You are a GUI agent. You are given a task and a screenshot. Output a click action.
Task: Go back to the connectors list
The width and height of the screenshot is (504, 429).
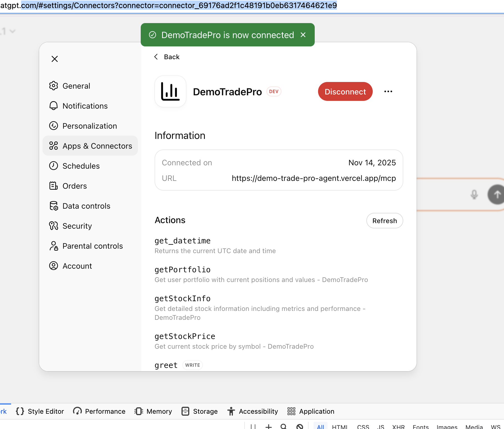pos(167,57)
